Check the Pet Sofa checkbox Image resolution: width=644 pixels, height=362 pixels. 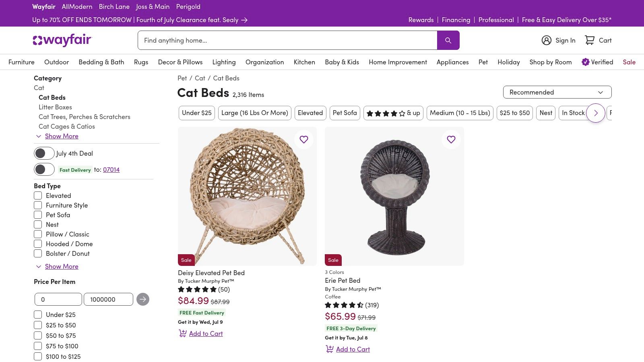pyautogui.click(x=38, y=215)
